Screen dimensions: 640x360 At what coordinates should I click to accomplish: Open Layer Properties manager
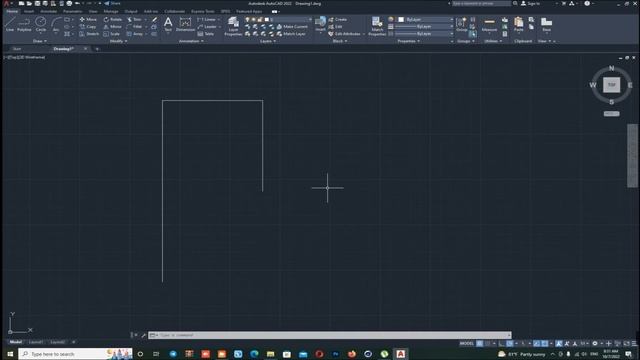pos(233,27)
